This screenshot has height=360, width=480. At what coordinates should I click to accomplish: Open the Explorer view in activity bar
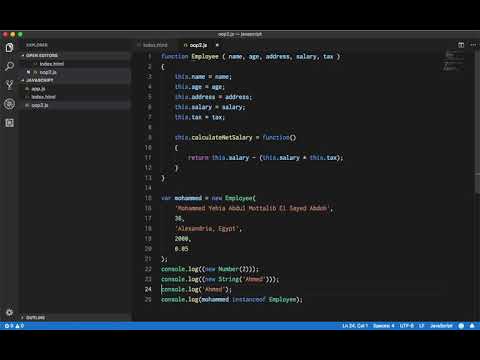9,48
